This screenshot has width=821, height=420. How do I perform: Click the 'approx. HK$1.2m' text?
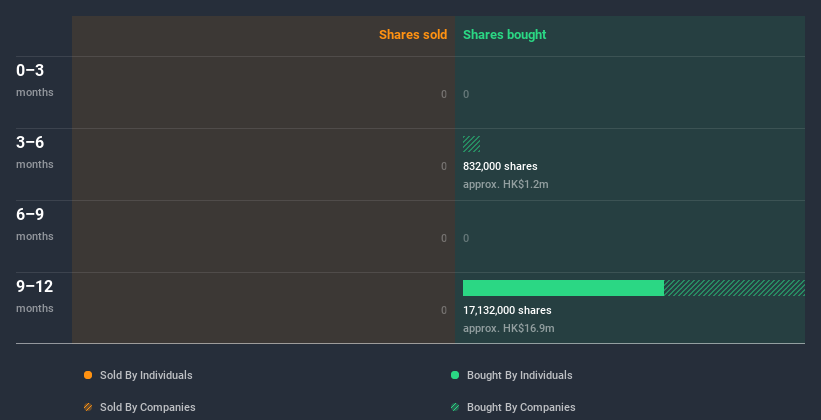tap(506, 184)
